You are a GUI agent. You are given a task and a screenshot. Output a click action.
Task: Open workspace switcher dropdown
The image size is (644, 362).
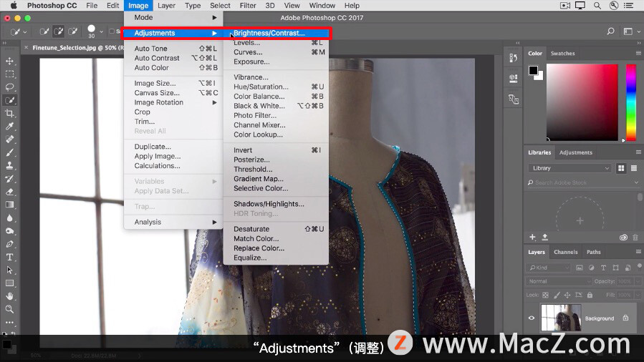630,31
